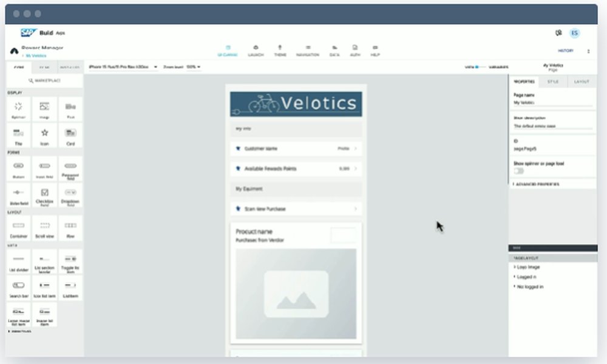Select the Icon list item component

coord(44,289)
